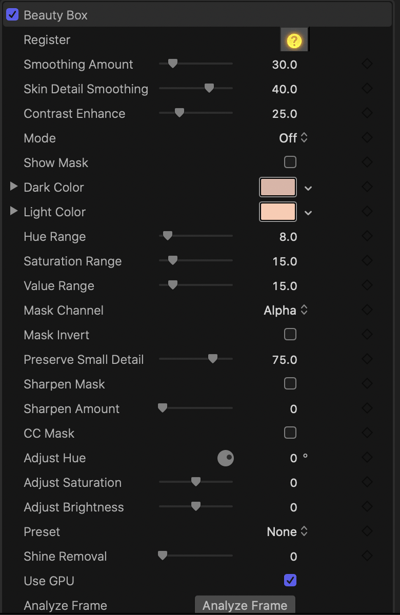Add keyframe diamond for Smoothing Amount
The height and width of the screenshot is (615, 400).
tap(367, 64)
